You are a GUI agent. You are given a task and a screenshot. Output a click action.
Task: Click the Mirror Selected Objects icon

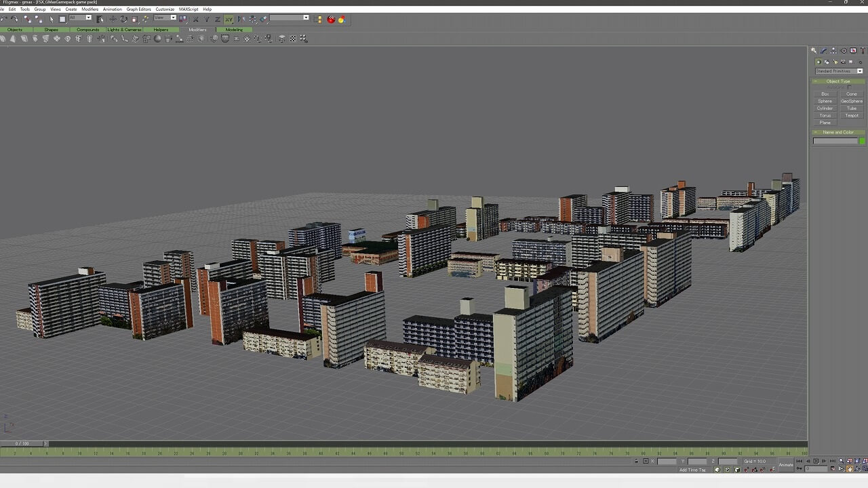coord(241,19)
